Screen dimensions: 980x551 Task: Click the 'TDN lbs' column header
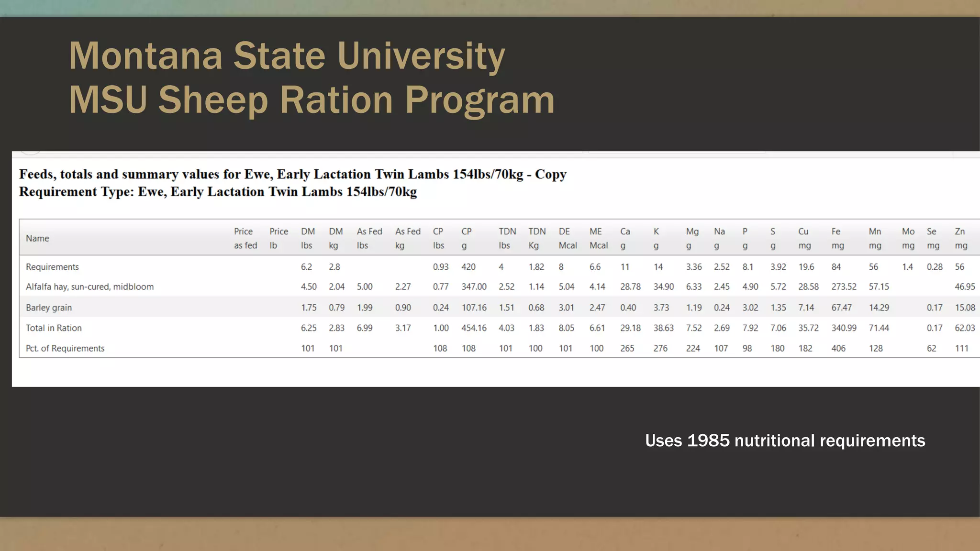tap(507, 238)
